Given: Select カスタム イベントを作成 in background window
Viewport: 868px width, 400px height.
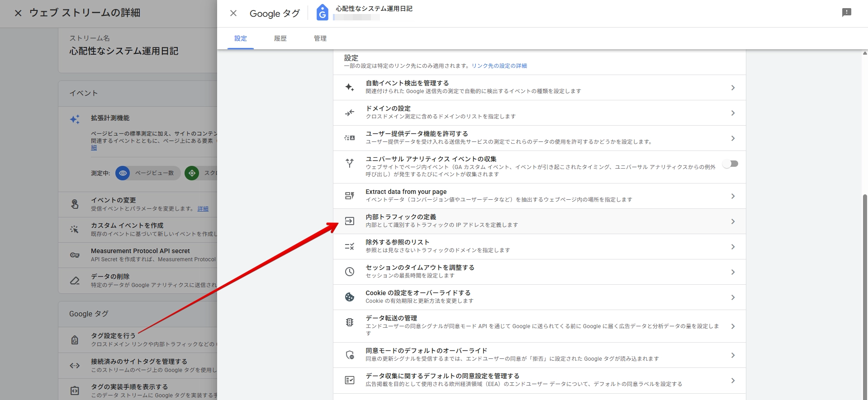Looking at the screenshot, I should (138, 229).
